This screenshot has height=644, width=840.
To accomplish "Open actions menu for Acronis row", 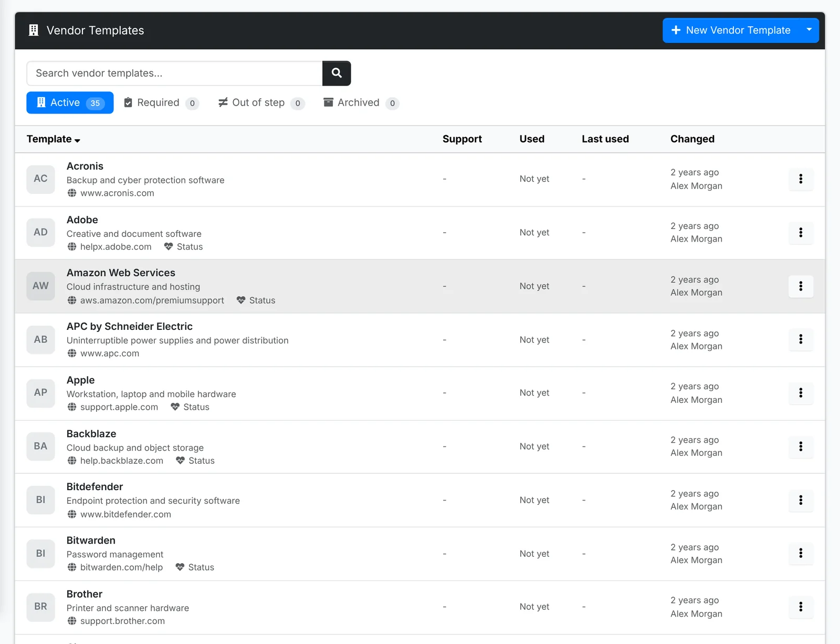I will click(801, 179).
